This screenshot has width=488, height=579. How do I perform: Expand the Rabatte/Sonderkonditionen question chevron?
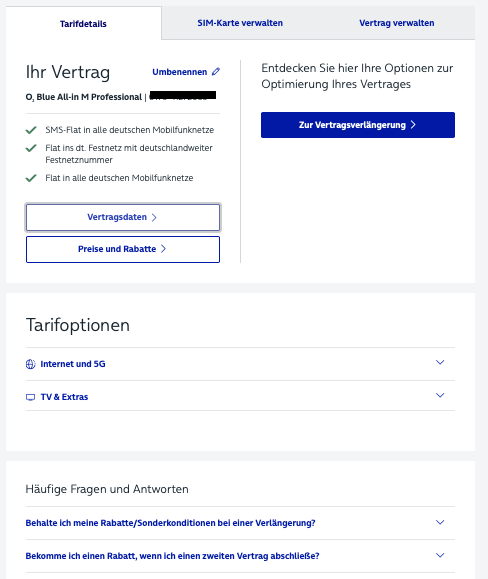[440, 522]
